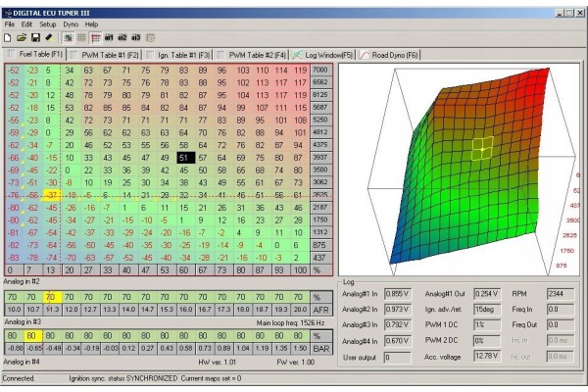Open the Dyno menu
The height and width of the screenshot is (392, 588).
click(71, 24)
